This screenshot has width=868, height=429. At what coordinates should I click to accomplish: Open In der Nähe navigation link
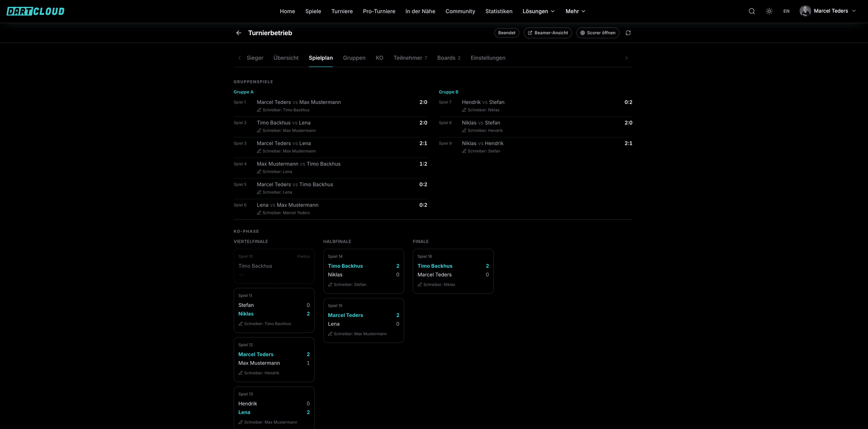tap(420, 11)
